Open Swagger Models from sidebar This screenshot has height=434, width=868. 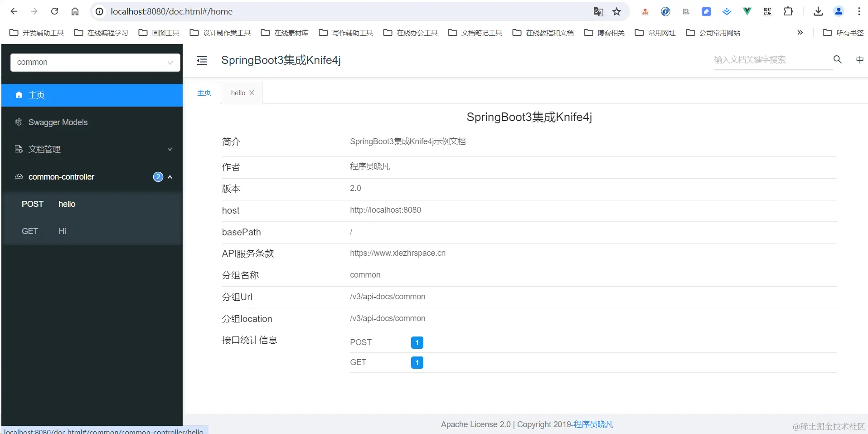point(58,122)
